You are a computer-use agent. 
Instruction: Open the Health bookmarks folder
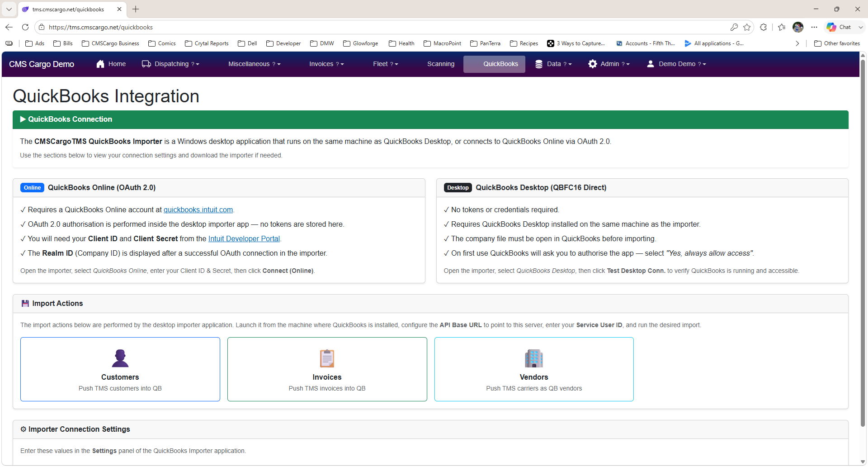(x=401, y=43)
